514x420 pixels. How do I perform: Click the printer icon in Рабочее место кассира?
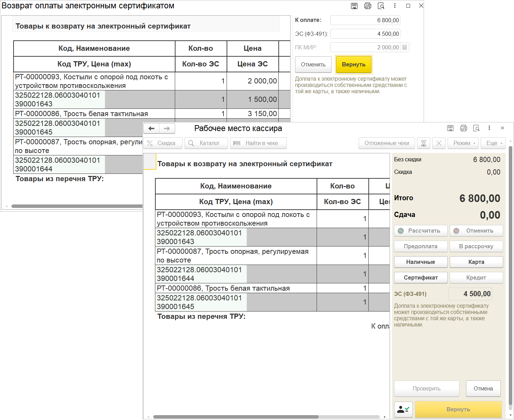pyautogui.click(x=464, y=128)
